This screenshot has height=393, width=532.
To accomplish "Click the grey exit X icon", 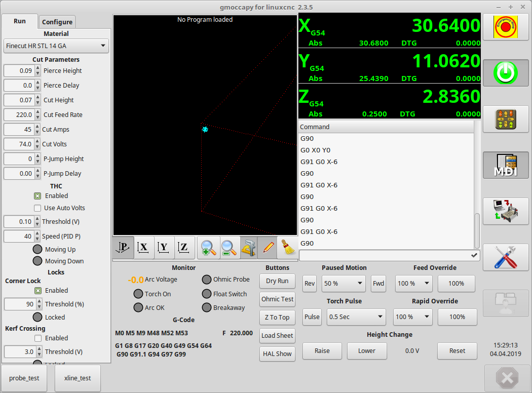I will tap(507, 378).
